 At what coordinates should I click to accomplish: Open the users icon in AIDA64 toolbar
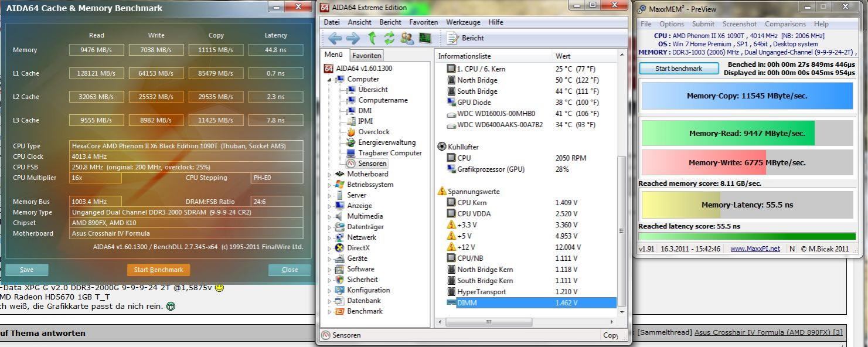(x=407, y=38)
